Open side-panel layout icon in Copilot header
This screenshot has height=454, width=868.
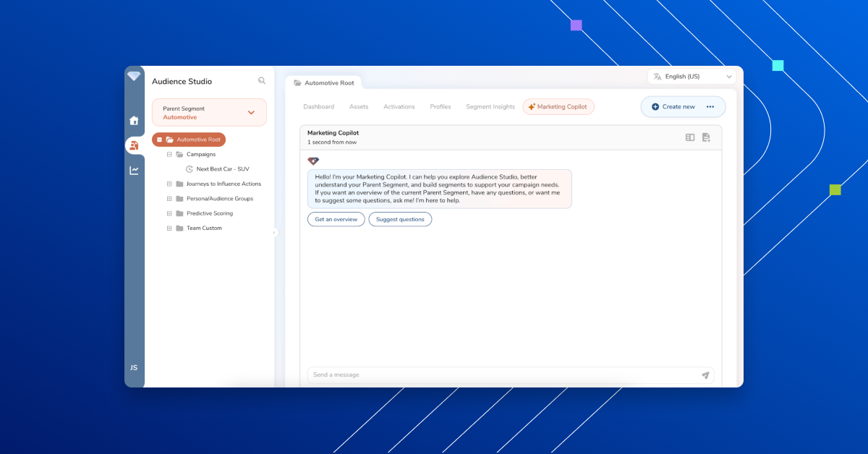[x=689, y=137]
